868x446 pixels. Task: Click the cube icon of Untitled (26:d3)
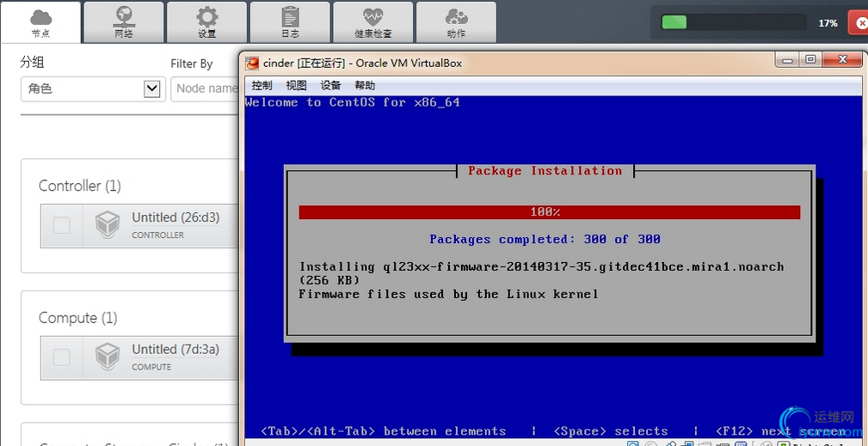[x=108, y=225]
